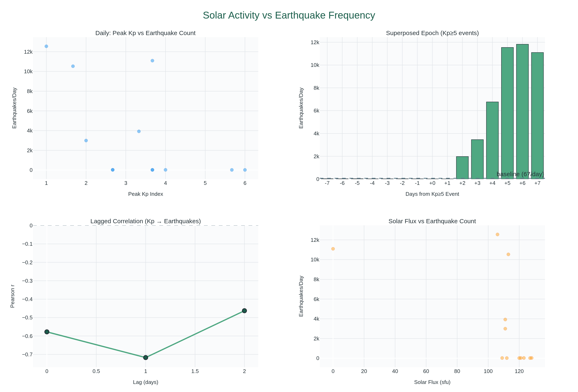Viewport: 578px width, 392px height.
Task: Select the '+5' tick label on epoch axis
Action: click(507, 183)
